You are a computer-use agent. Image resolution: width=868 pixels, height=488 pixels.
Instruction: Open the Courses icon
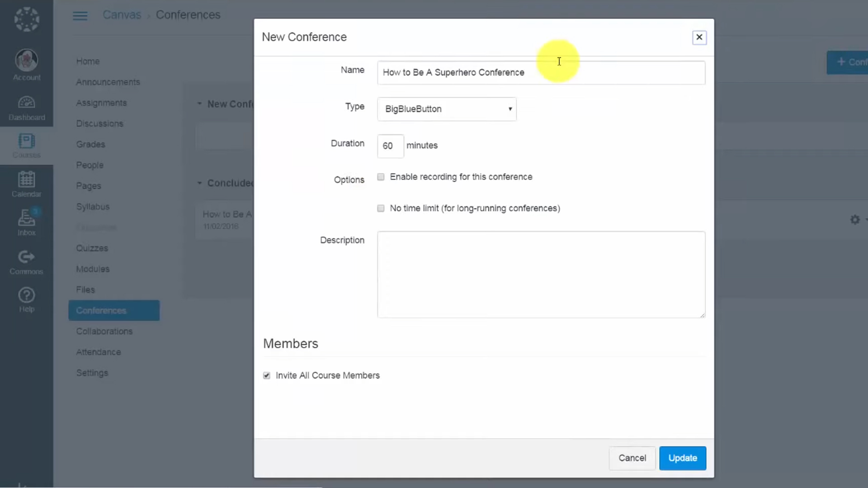(26, 142)
